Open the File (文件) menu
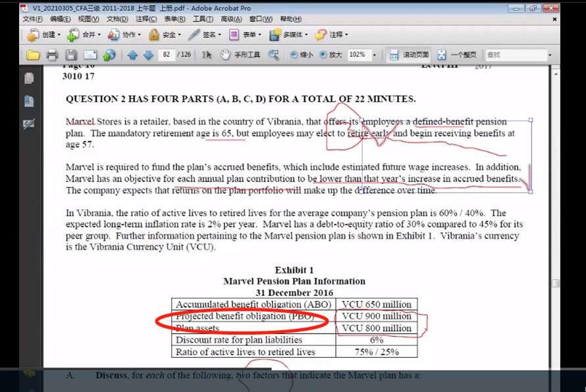586x392 pixels. (x=32, y=20)
